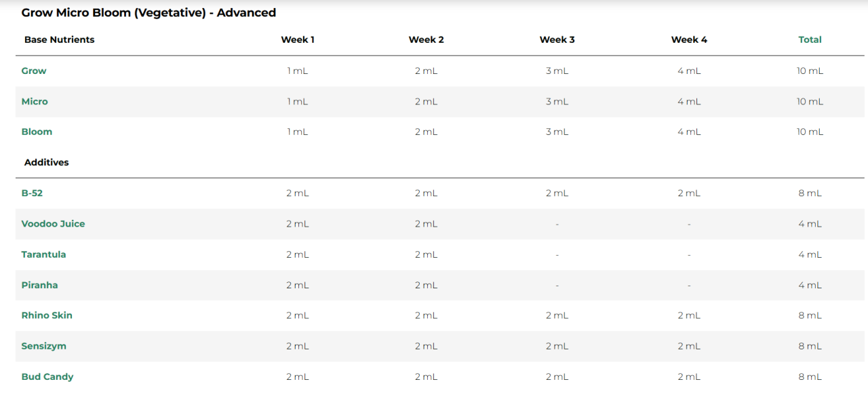Click the Piranha product link

39,285
